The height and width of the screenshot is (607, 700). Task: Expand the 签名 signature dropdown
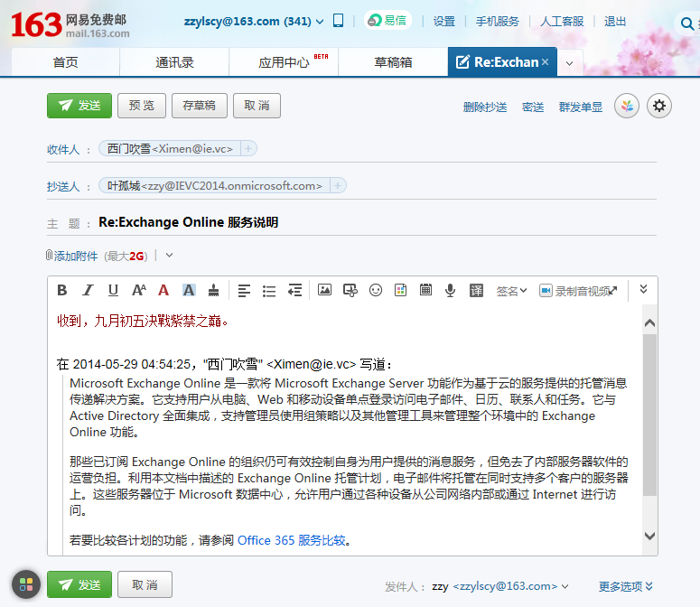coord(512,291)
